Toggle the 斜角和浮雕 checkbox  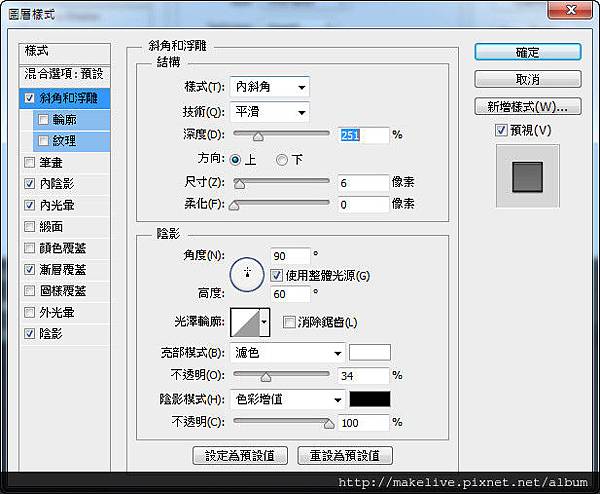point(29,98)
